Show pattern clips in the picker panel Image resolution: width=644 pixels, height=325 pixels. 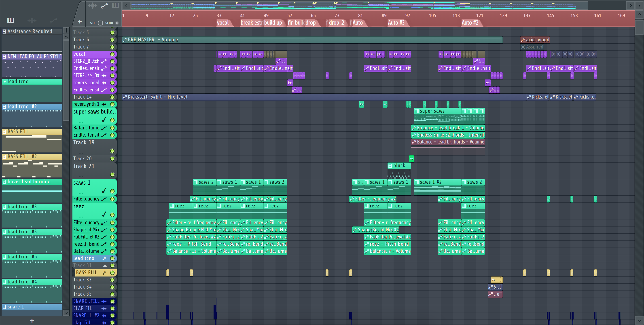[x=11, y=21]
